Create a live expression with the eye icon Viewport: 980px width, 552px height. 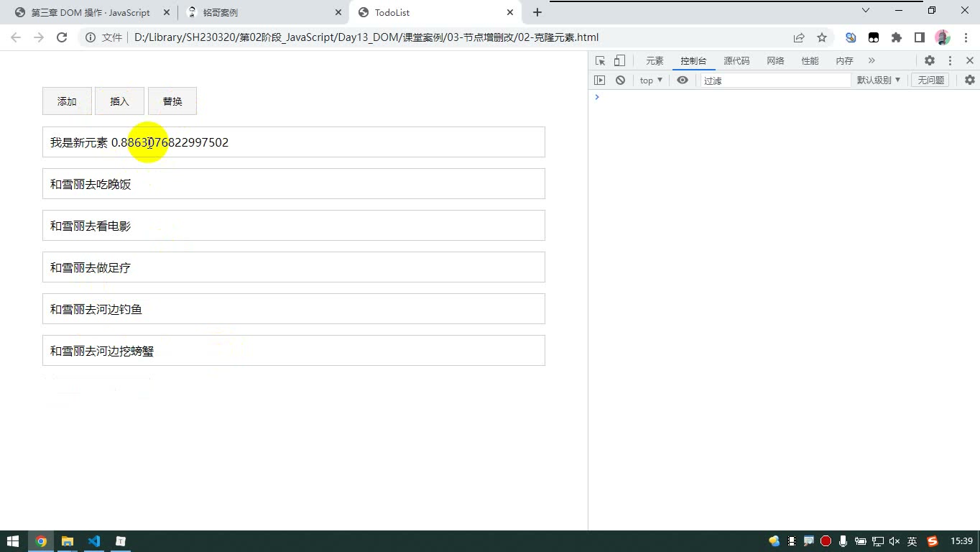click(x=683, y=80)
